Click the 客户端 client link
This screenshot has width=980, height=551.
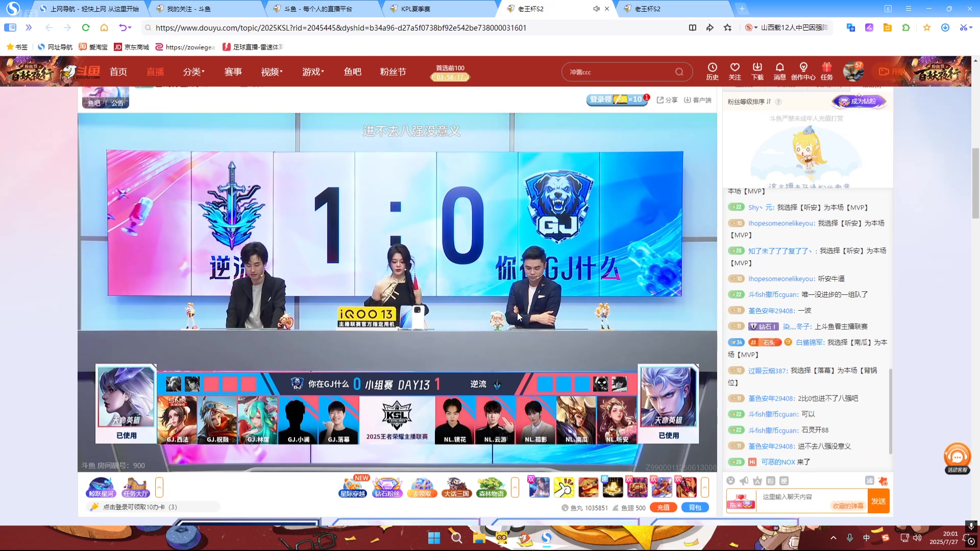[698, 100]
